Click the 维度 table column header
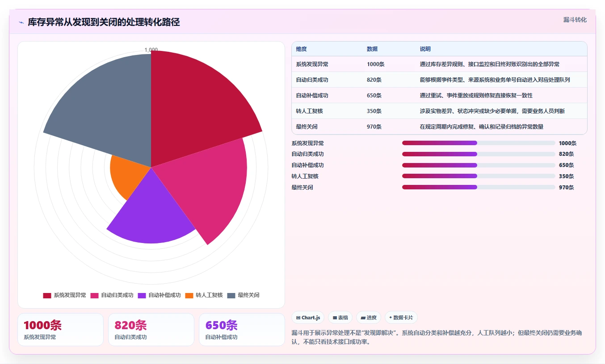The height and width of the screenshot is (364, 605). coord(301,49)
